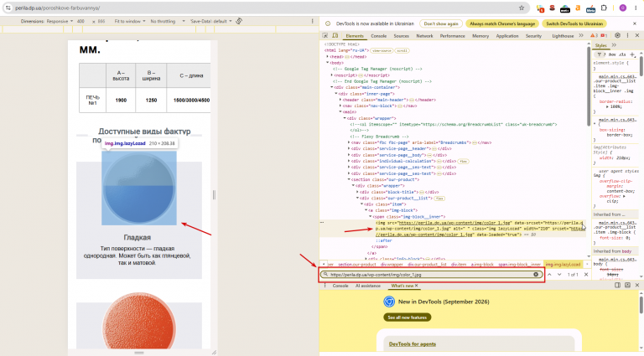Open the Chrome extensions puzzle icon
644x356 pixels.
[604, 8]
